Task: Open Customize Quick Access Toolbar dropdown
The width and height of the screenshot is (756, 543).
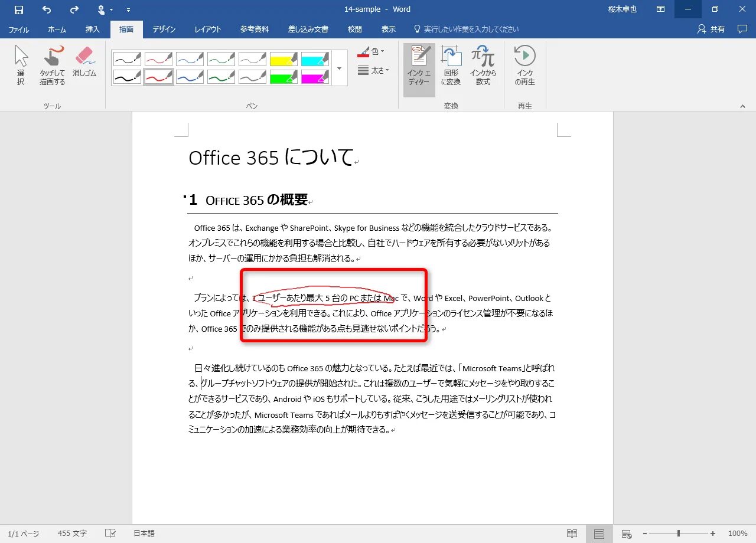Action: 129,10
